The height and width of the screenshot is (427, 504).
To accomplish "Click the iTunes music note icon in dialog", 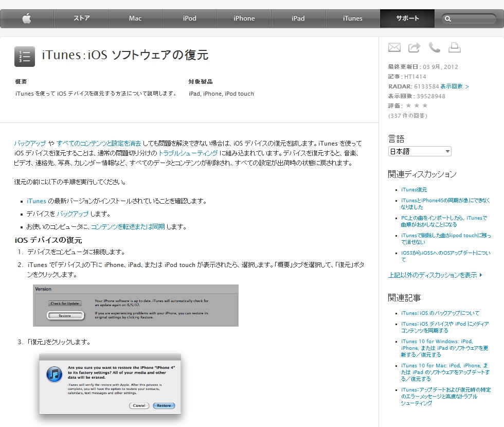I will click(55, 374).
